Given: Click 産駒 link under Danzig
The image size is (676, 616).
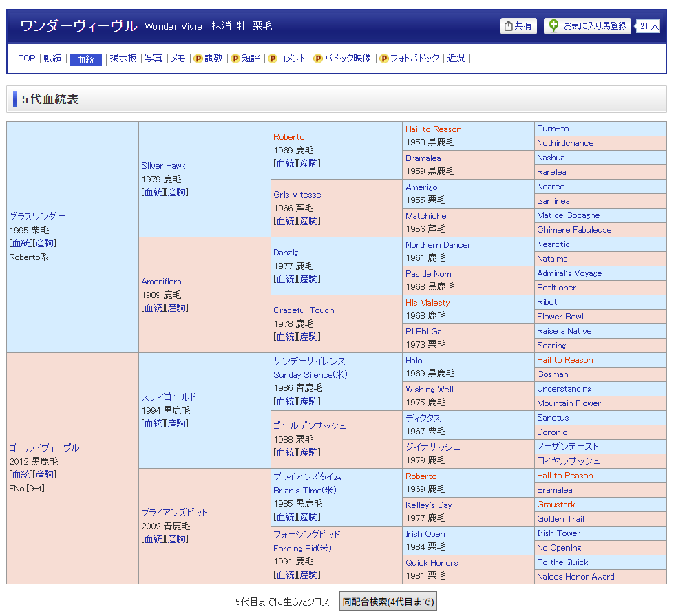Looking at the screenshot, I should pyautogui.click(x=310, y=279).
